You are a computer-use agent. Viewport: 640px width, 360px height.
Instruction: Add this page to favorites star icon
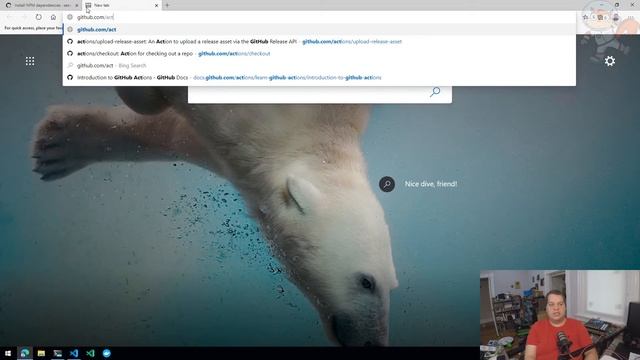pyautogui.click(x=586, y=17)
